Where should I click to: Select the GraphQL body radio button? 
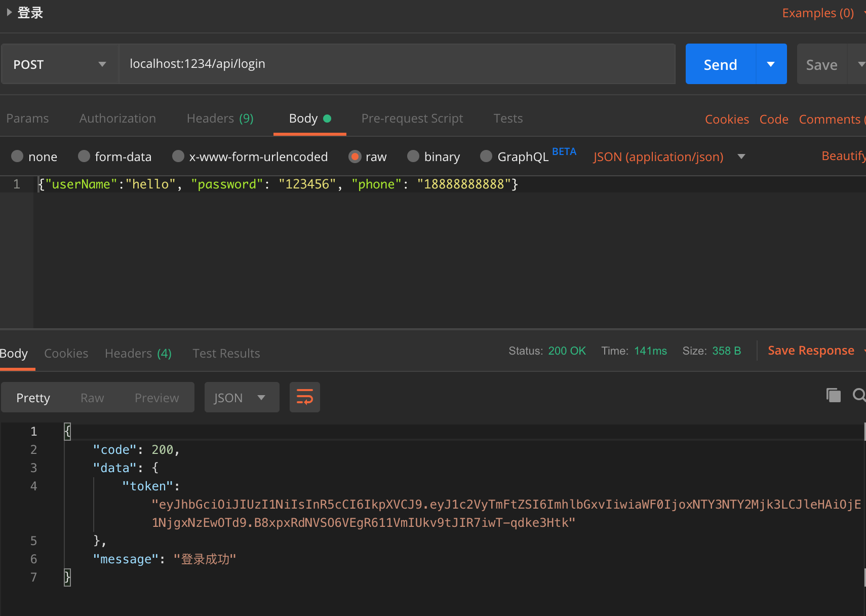(486, 157)
